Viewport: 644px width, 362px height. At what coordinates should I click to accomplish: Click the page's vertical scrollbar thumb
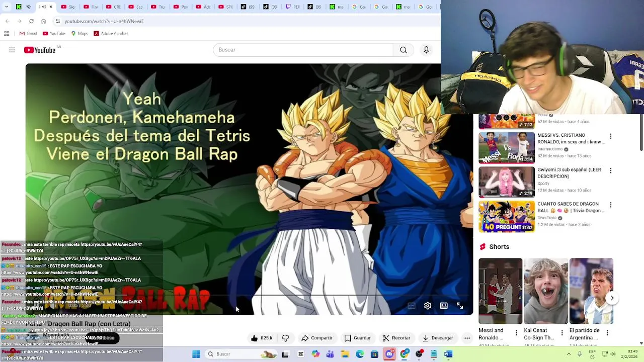tap(641, 132)
